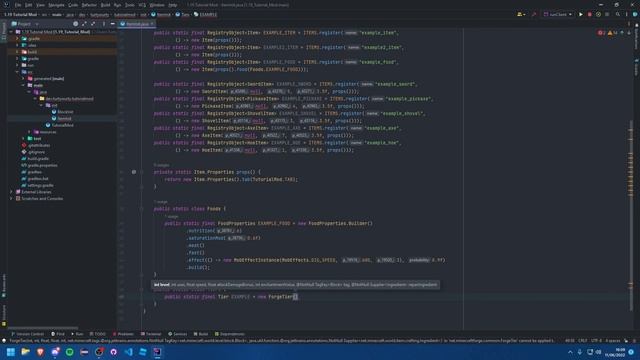The width and height of the screenshot is (640, 360).
Task: Open the File menu
Action: 18,5
